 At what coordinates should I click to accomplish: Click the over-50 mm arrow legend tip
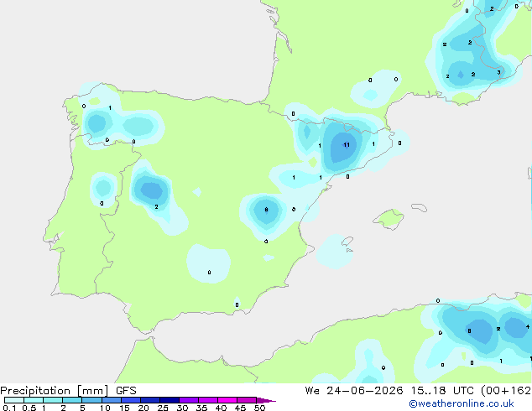pyautogui.click(x=266, y=400)
